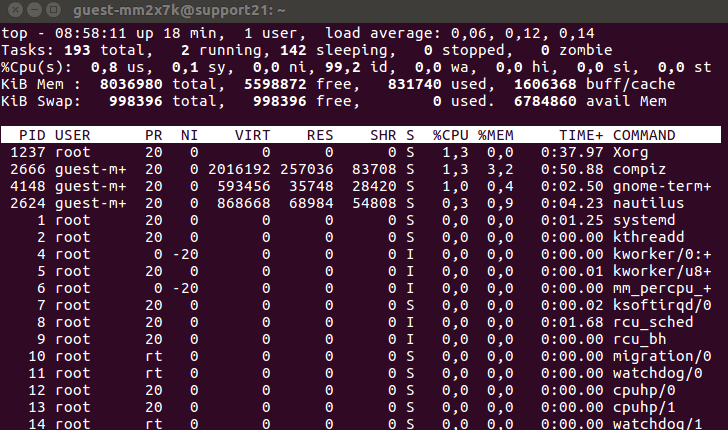
Task: Close the terminal window
Action: click(x=12, y=10)
